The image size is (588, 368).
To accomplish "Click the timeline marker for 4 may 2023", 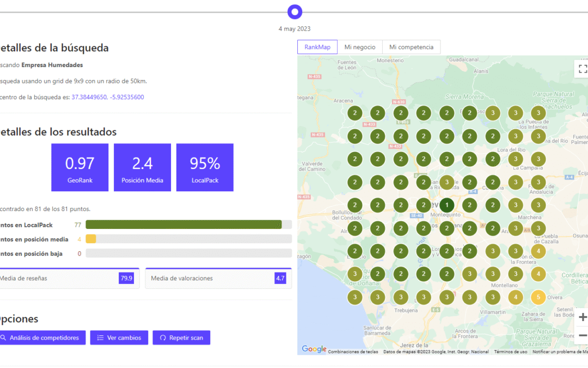I will (295, 12).
